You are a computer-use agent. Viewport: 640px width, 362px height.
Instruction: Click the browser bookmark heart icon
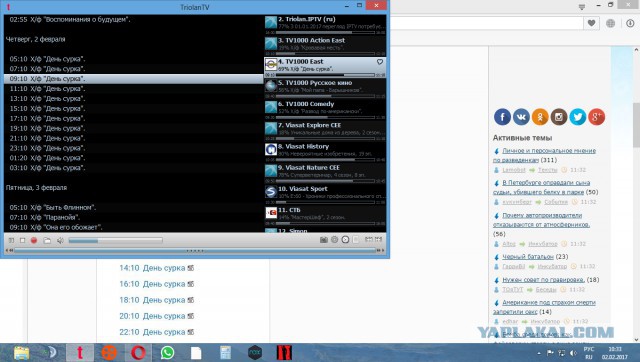591,23
